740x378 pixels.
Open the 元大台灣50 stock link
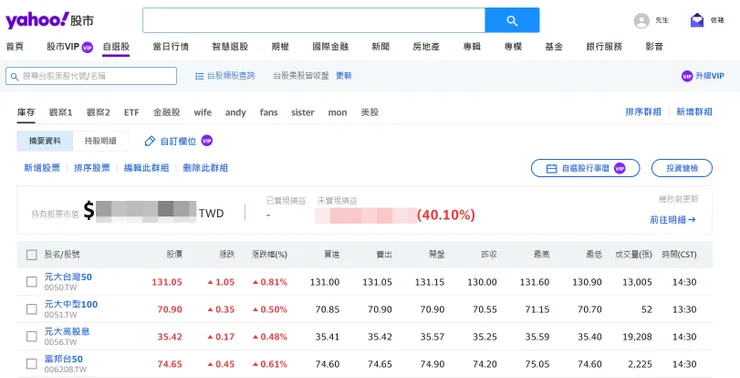[68, 277]
